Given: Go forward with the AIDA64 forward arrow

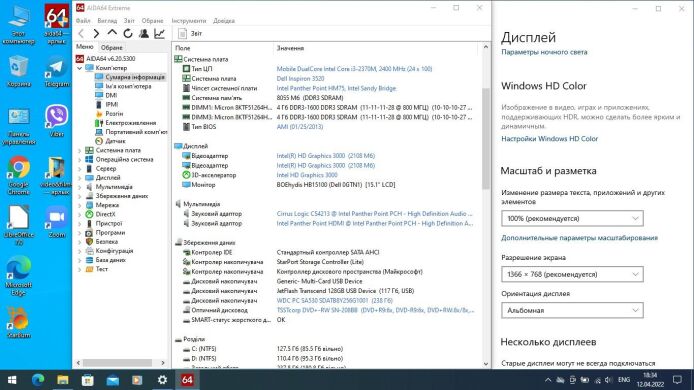Looking at the screenshot, I should click(96, 33).
